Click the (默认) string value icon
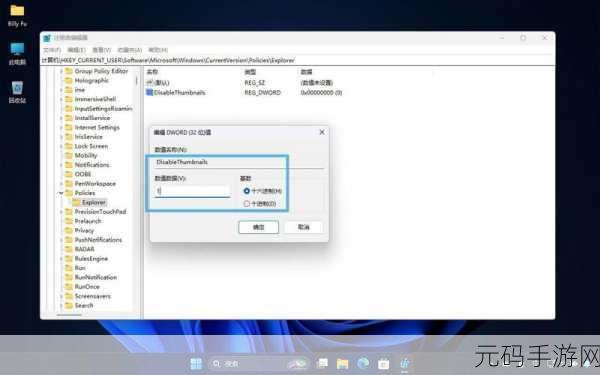This screenshot has height=375, width=600. (150, 82)
